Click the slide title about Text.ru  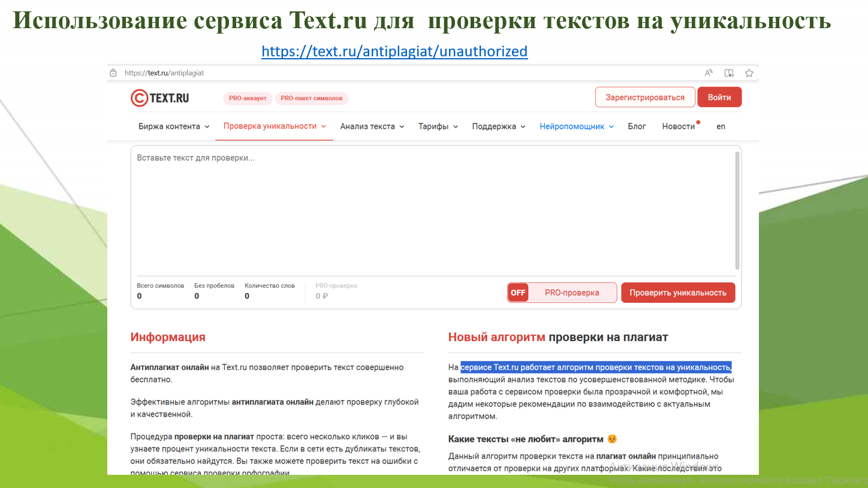[x=422, y=20]
